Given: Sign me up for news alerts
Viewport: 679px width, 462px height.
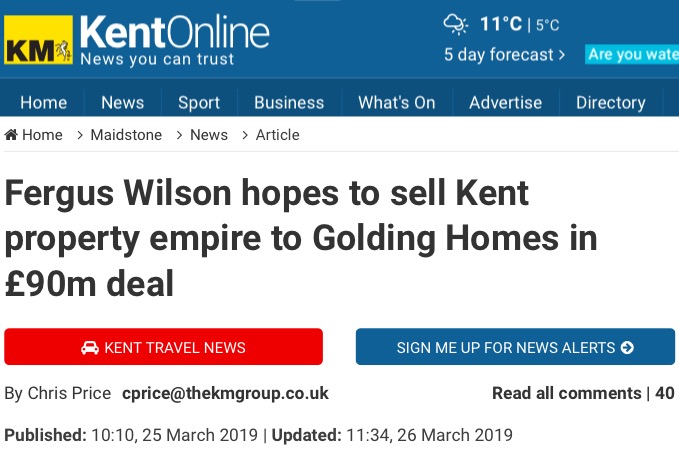Looking at the screenshot, I should point(515,348).
